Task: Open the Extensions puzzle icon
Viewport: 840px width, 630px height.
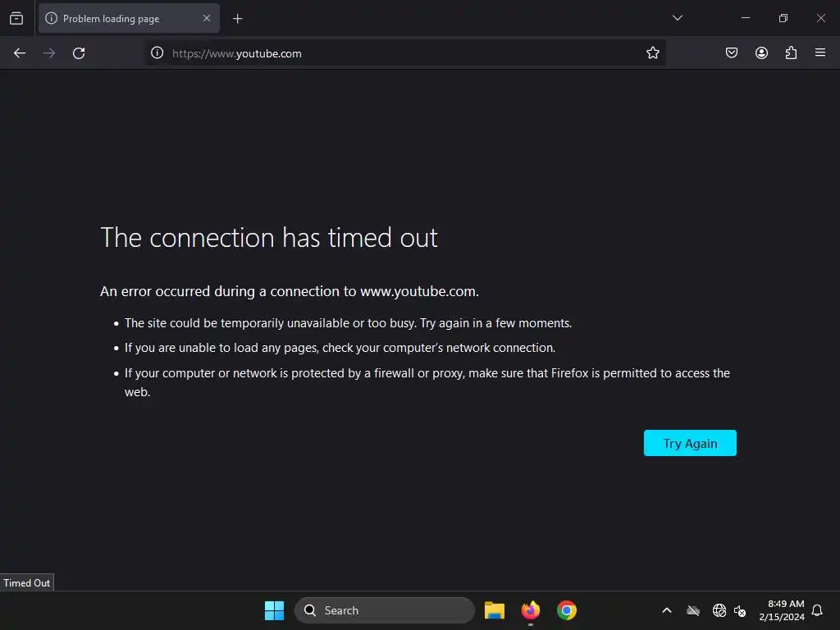Action: [791, 53]
